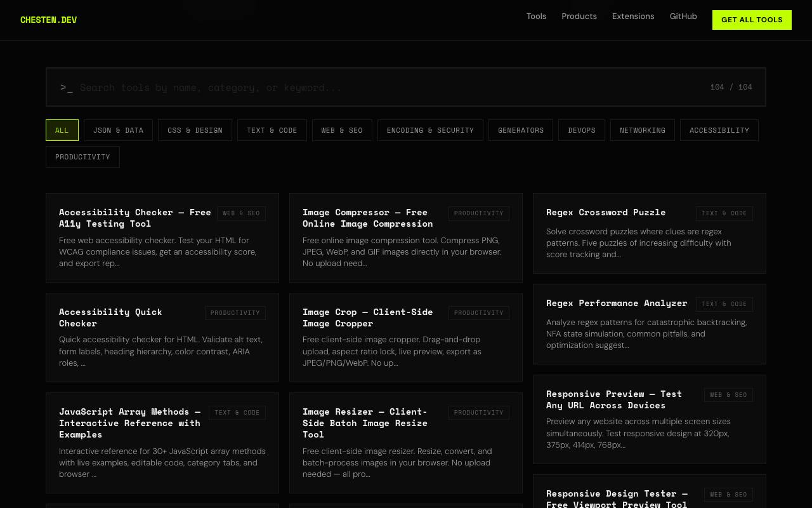Screen dimensions: 812x508
Task: Click WEB & SEO badge on Responsive Preview card
Action: coord(728,395)
